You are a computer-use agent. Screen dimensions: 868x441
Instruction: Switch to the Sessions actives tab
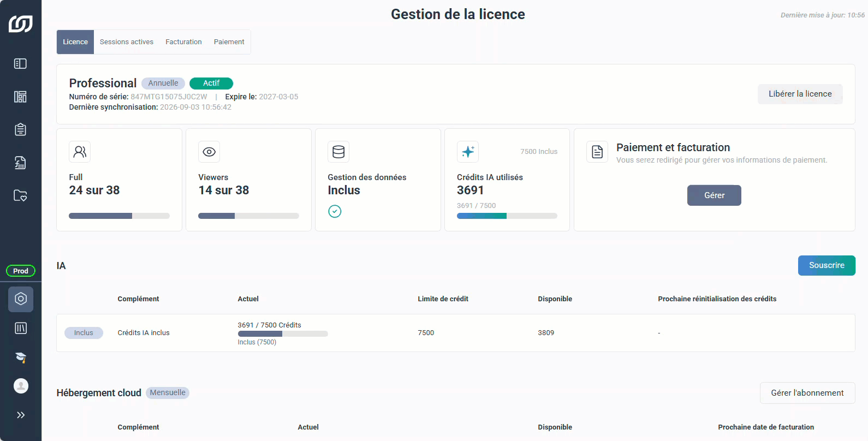(x=127, y=42)
